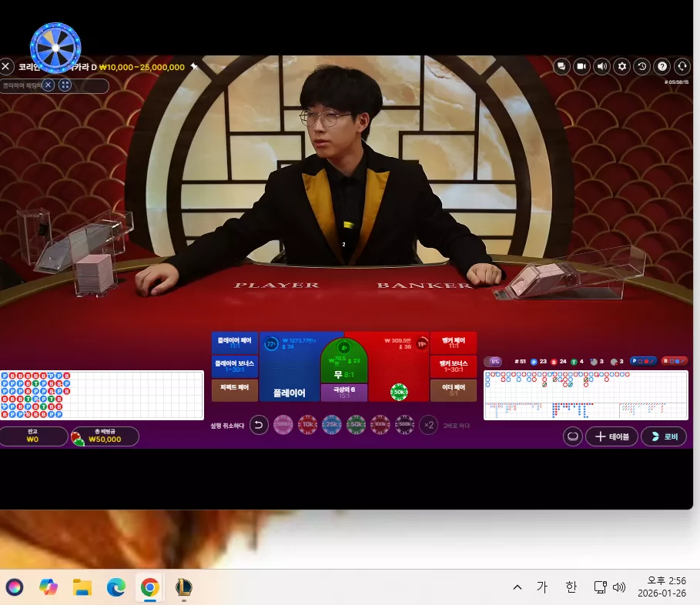
Task: Click the ₩10,000–25,000,000 bet limits text
Action: [x=142, y=68]
